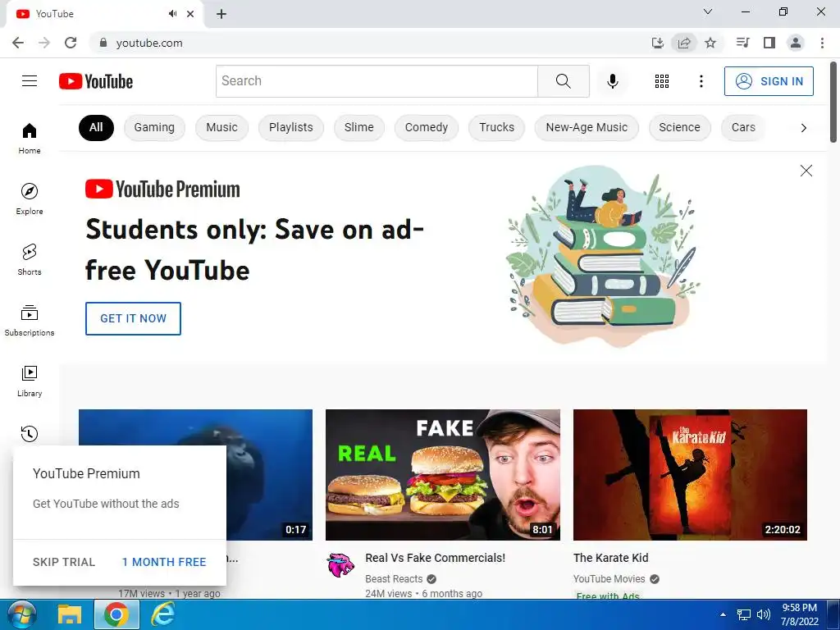Screen dimensions: 840x630
Task: Open Explore in sidebar
Action: (30, 199)
